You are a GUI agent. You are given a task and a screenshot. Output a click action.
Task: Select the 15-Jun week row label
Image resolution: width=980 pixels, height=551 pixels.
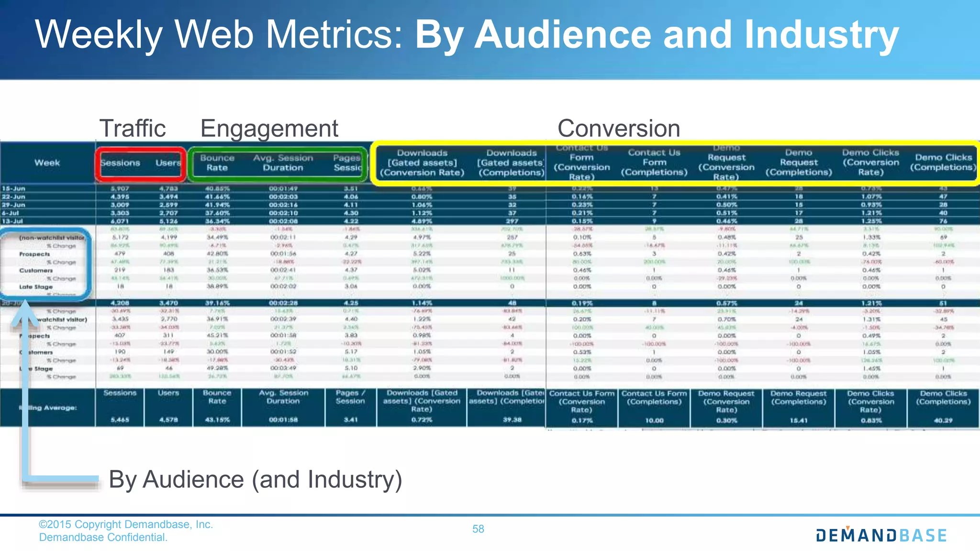coord(13,188)
